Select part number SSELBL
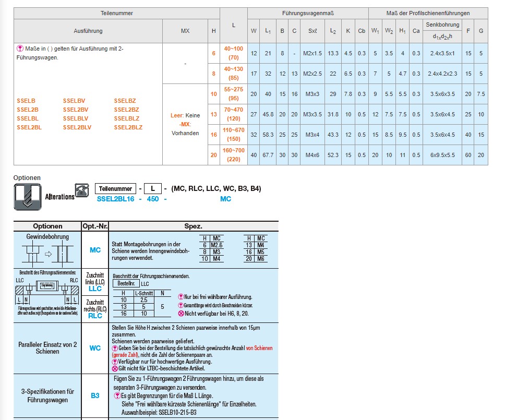 click(28, 118)
